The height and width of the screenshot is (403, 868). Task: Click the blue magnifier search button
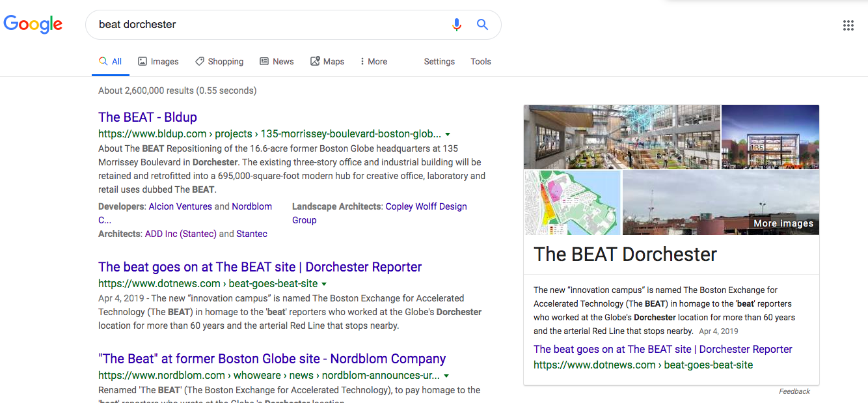coord(482,25)
